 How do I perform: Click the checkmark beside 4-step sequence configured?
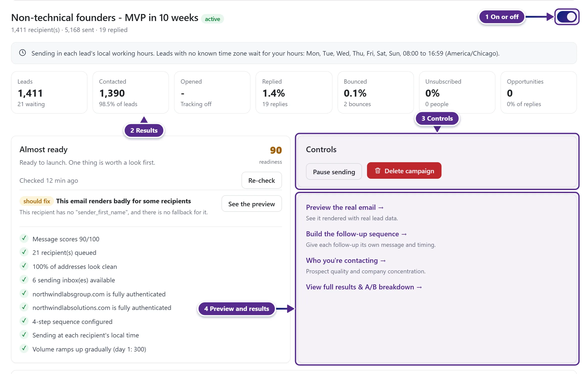pos(24,321)
